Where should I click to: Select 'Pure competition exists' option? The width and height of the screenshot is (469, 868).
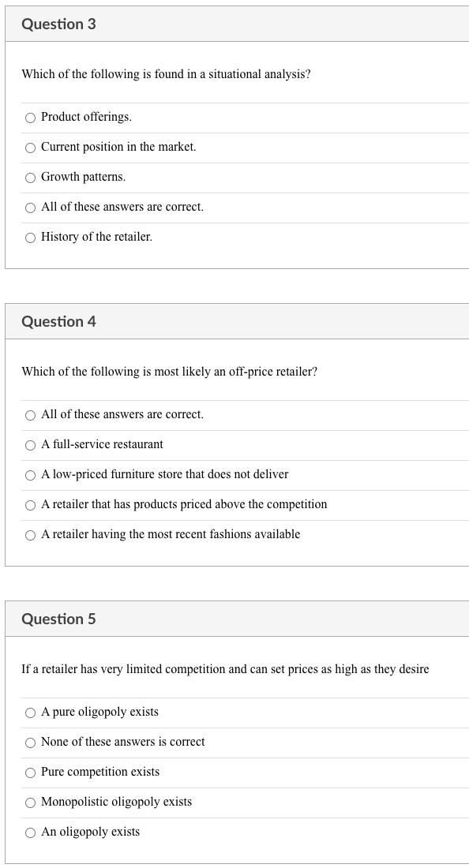point(30,772)
